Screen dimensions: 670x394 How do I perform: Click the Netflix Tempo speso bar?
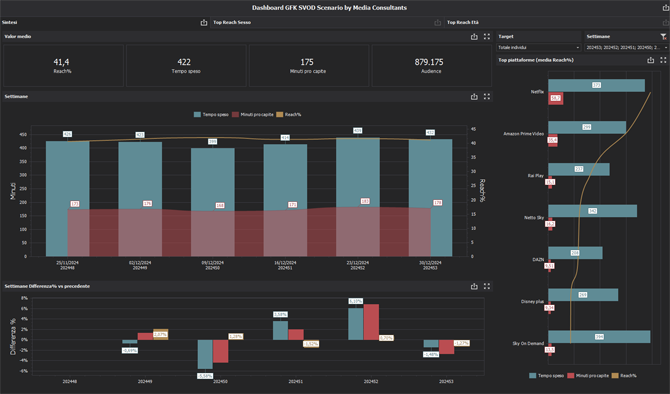tap(597, 85)
